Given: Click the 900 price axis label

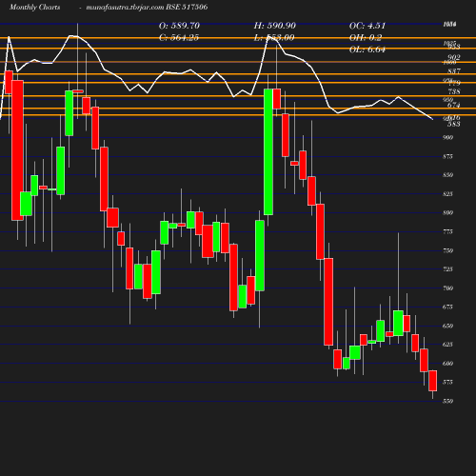Looking at the screenshot, I should click(447, 137).
